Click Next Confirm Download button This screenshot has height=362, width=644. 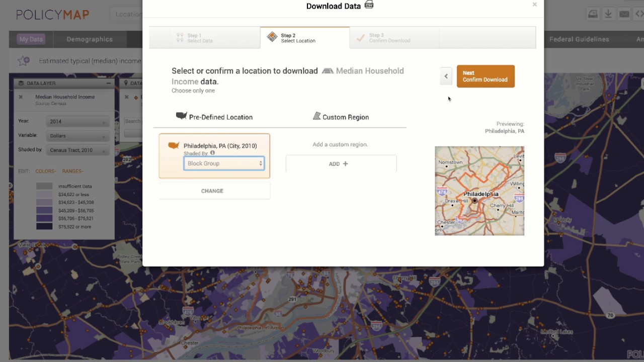pyautogui.click(x=486, y=76)
